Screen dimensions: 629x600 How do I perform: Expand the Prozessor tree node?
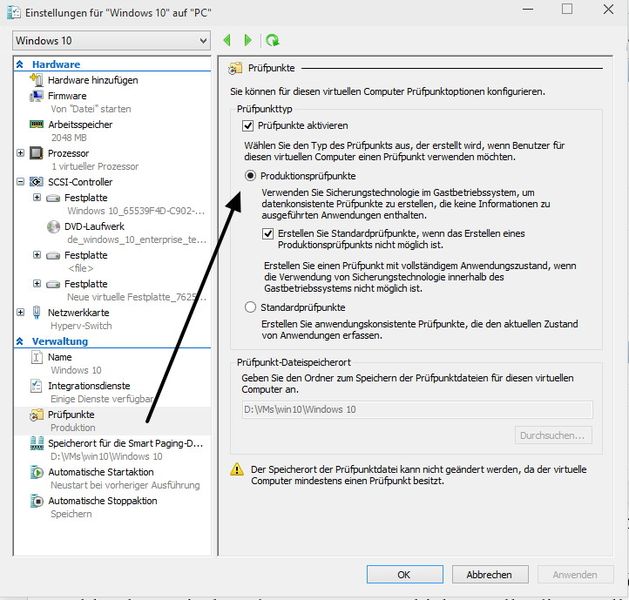pyautogui.click(x=20, y=153)
